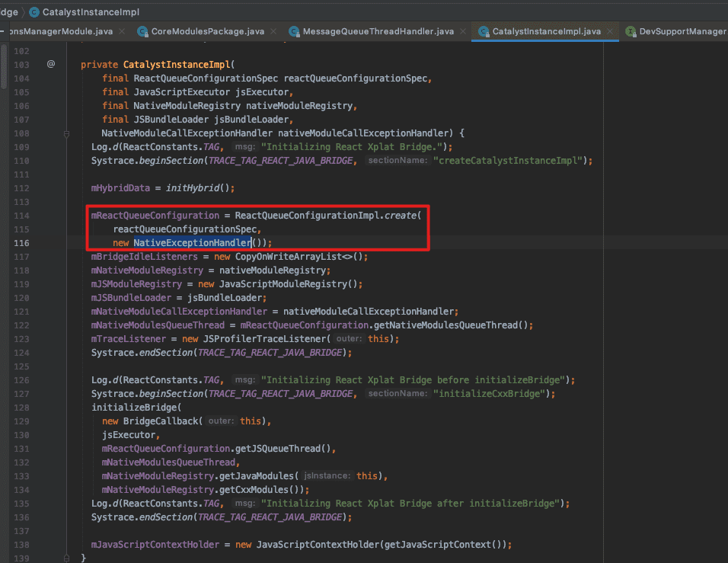Close the onsManagerModule.java tab
The height and width of the screenshot is (563, 728).
click(x=122, y=31)
